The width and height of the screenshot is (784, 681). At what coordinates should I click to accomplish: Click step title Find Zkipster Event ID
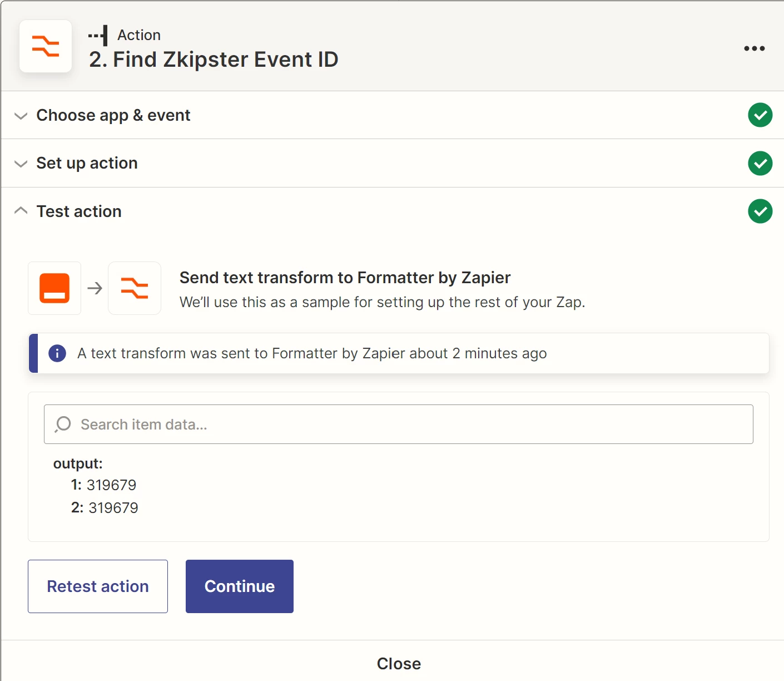[214, 60]
